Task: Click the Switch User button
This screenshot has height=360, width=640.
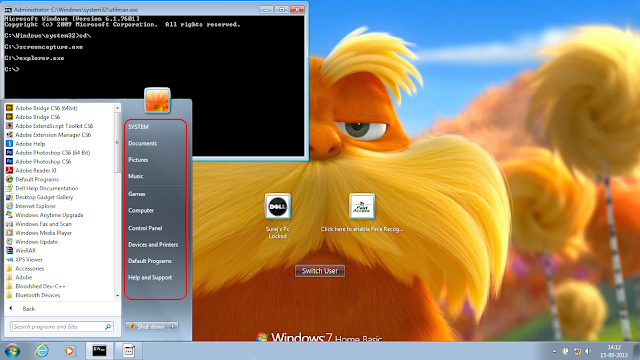Action: [320, 271]
